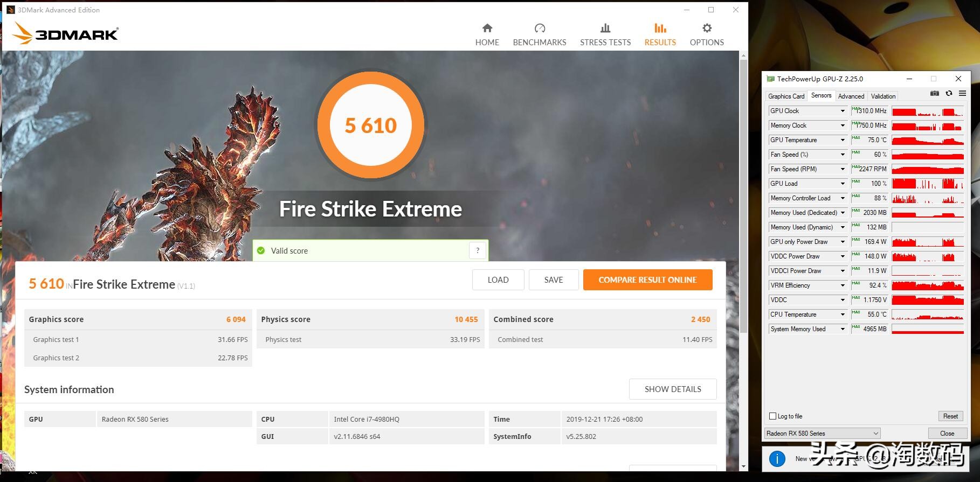Open the System Memory Used dropdown

coord(843,329)
